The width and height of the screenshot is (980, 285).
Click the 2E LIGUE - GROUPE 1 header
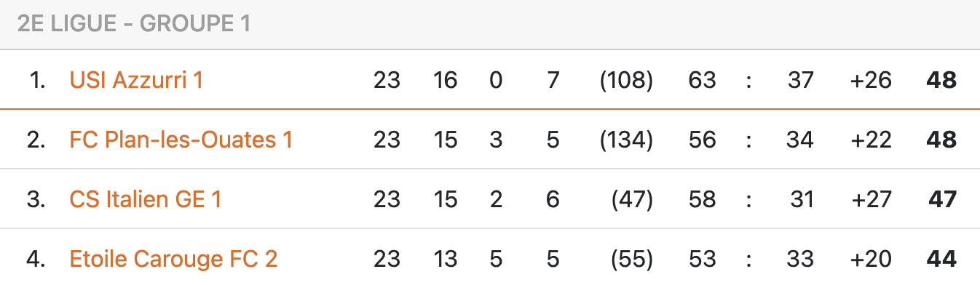pyautogui.click(x=134, y=24)
